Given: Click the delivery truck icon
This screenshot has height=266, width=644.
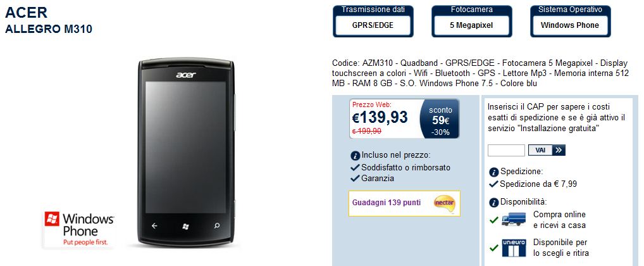Looking at the screenshot, I should point(514,220).
